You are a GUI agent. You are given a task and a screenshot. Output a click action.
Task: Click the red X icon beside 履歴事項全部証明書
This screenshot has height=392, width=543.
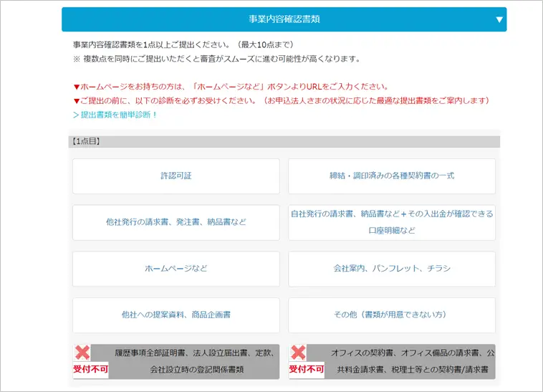(82, 353)
